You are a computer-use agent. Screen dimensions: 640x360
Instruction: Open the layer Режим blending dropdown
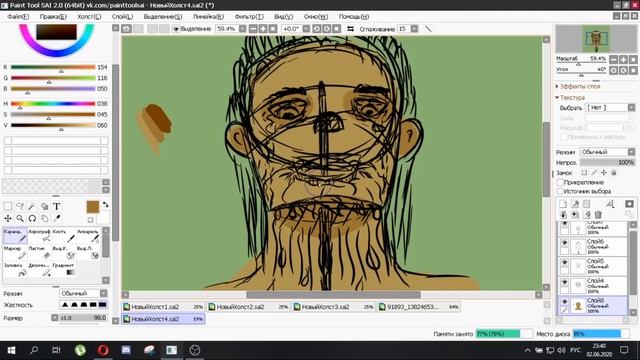point(607,152)
